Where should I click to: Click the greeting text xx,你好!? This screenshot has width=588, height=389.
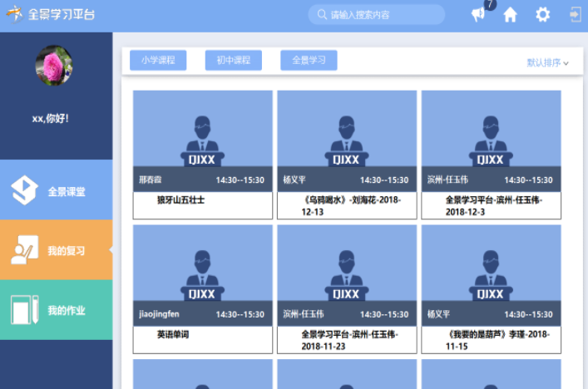pos(50,118)
